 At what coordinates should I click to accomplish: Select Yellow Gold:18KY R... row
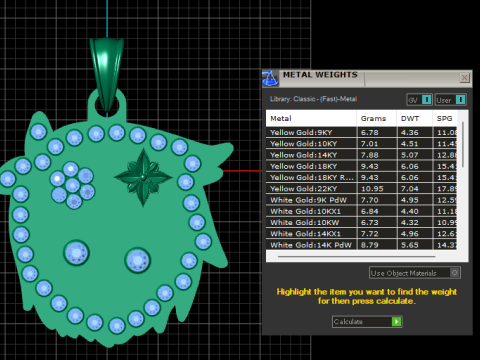[361, 177]
